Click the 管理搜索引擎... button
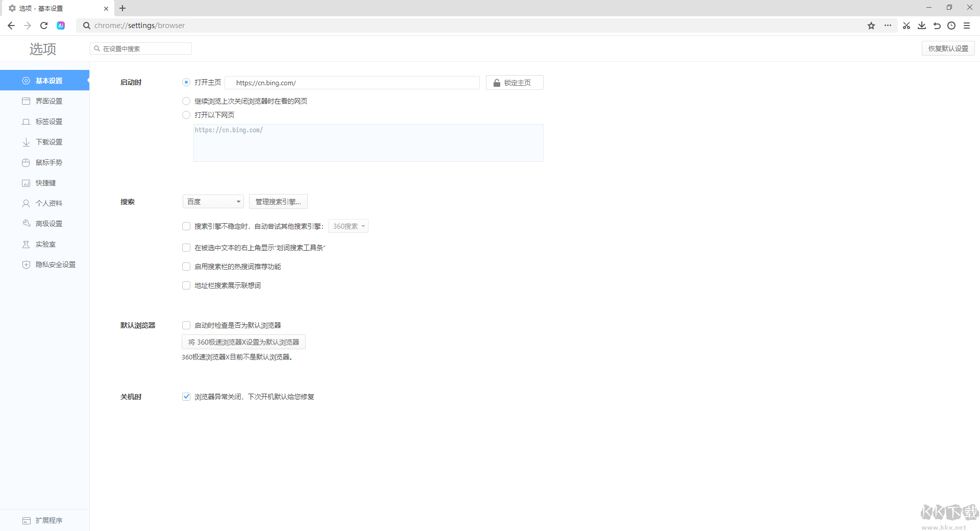The height and width of the screenshot is (531, 980). click(278, 202)
